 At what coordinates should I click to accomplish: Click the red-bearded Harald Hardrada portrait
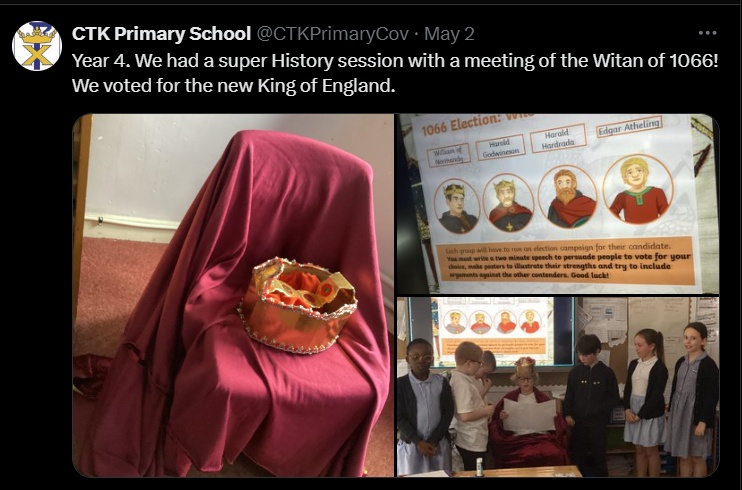pos(568,197)
